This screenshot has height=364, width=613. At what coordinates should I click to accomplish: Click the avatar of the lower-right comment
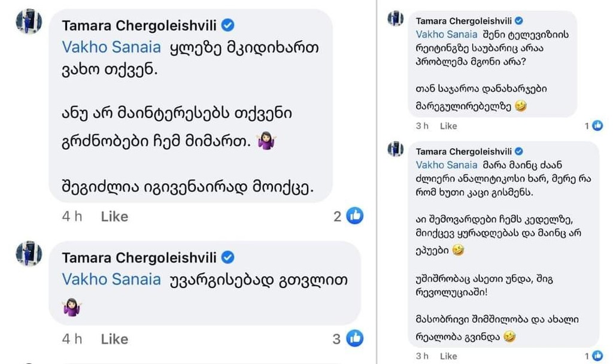click(x=395, y=148)
